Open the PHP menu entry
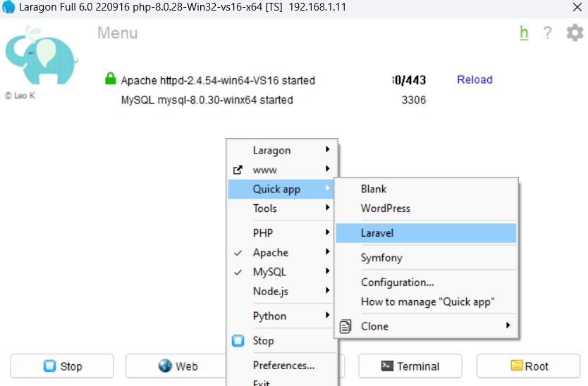 pos(282,233)
